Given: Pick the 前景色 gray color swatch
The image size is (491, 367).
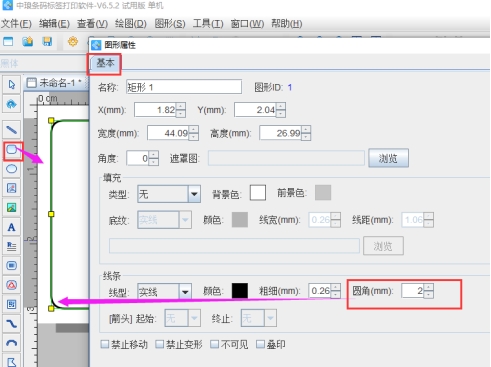Looking at the screenshot, I should [x=323, y=193].
